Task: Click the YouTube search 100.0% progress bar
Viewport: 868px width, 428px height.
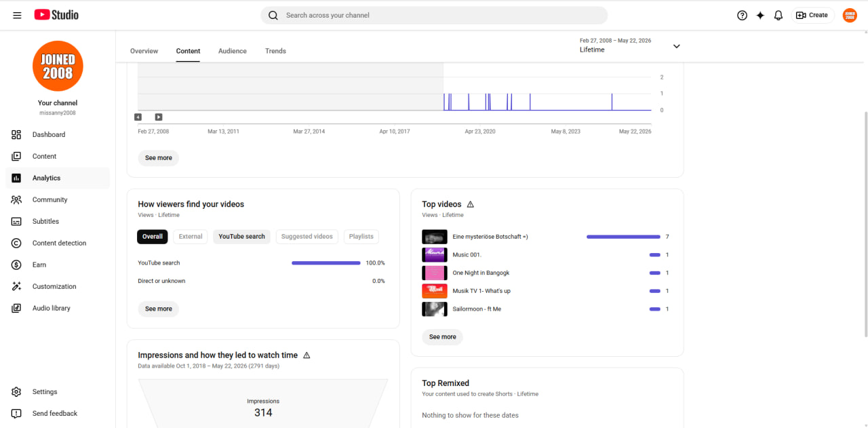Action: (326, 263)
